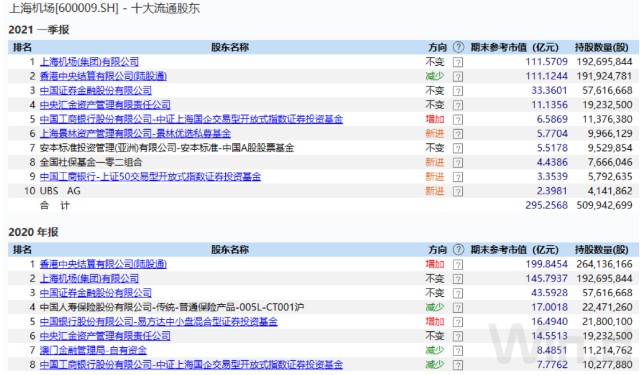
Task: Click the question icon on 145.7937 row
Action: pyautogui.click(x=458, y=279)
